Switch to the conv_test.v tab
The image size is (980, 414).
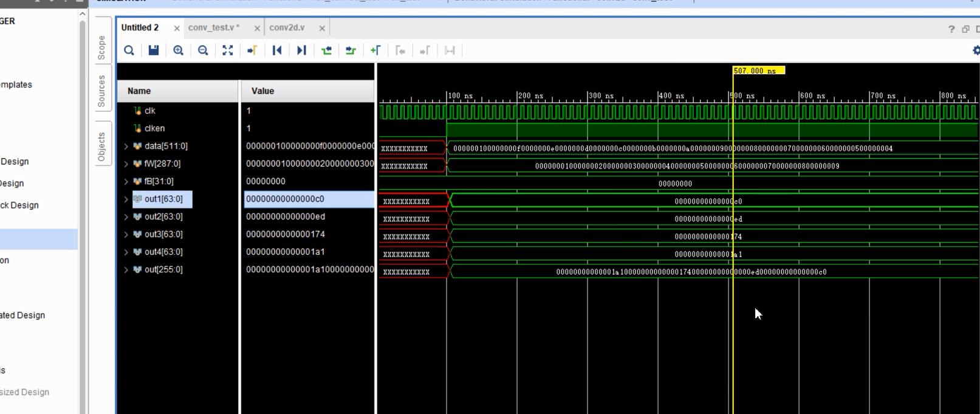point(214,27)
